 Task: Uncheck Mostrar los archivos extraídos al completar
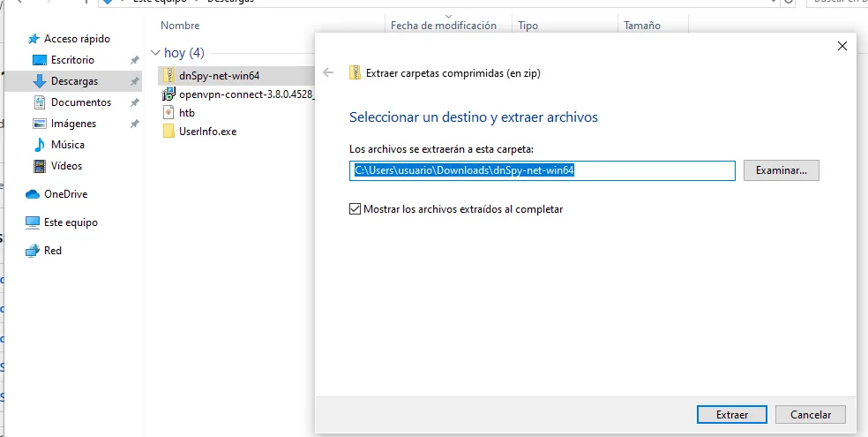pyautogui.click(x=355, y=209)
